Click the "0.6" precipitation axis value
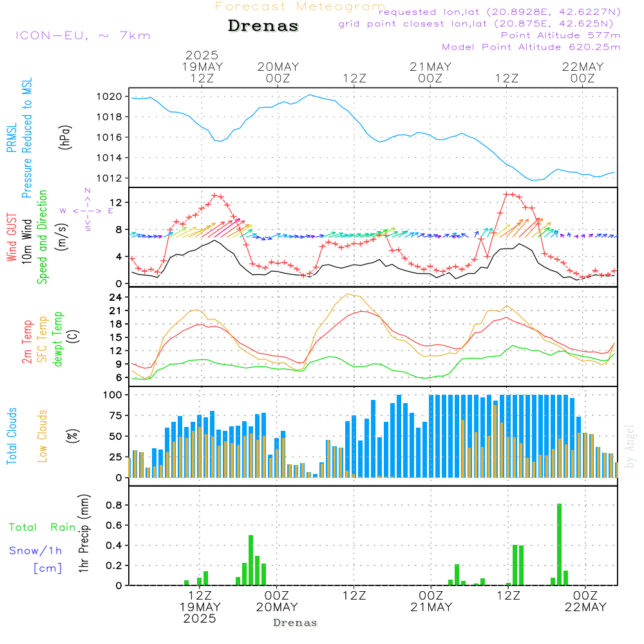The width and height of the screenshot is (644, 644). (x=114, y=526)
